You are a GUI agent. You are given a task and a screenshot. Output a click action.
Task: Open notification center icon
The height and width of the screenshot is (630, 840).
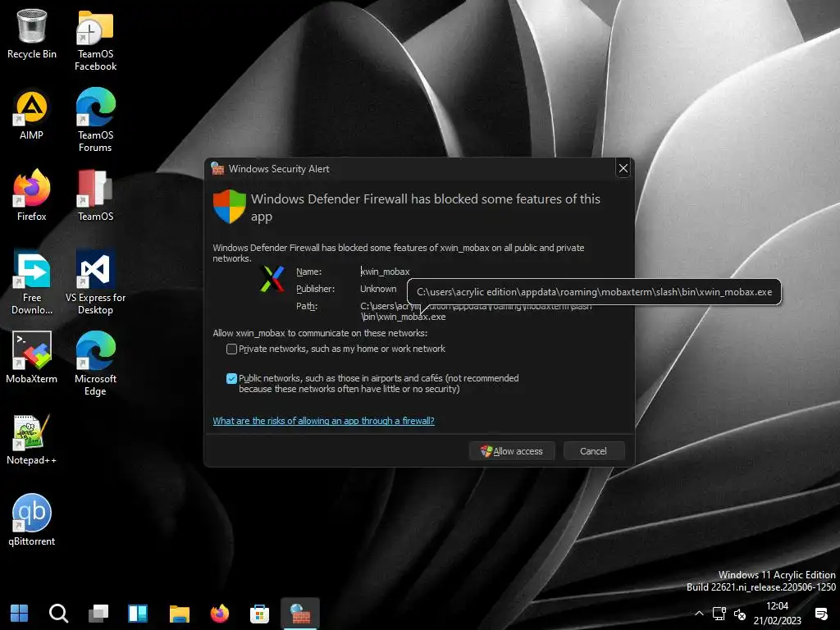[x=820, y=614]
